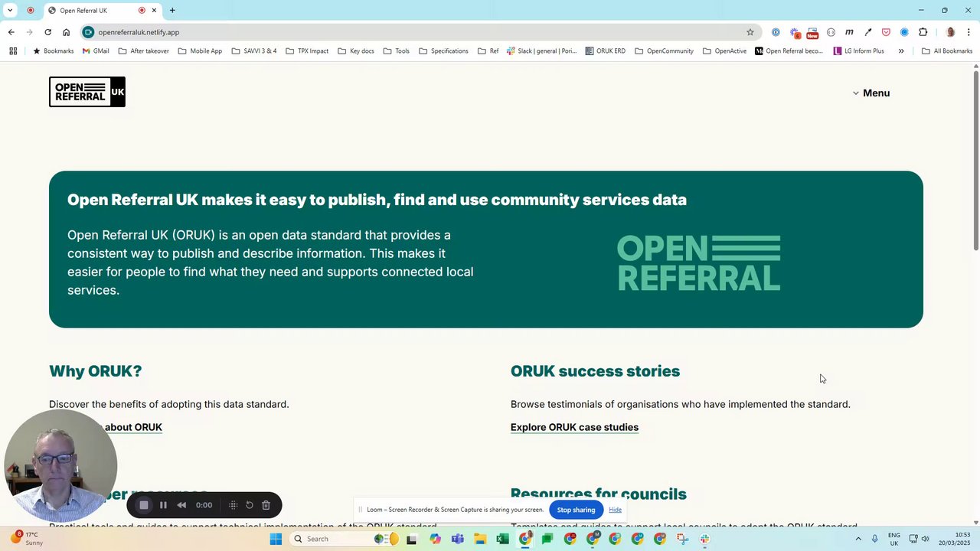Viewport: 980px width, 551px height.
Task: Open the 1Password extension icon
Action: click(x=776, y=32)
